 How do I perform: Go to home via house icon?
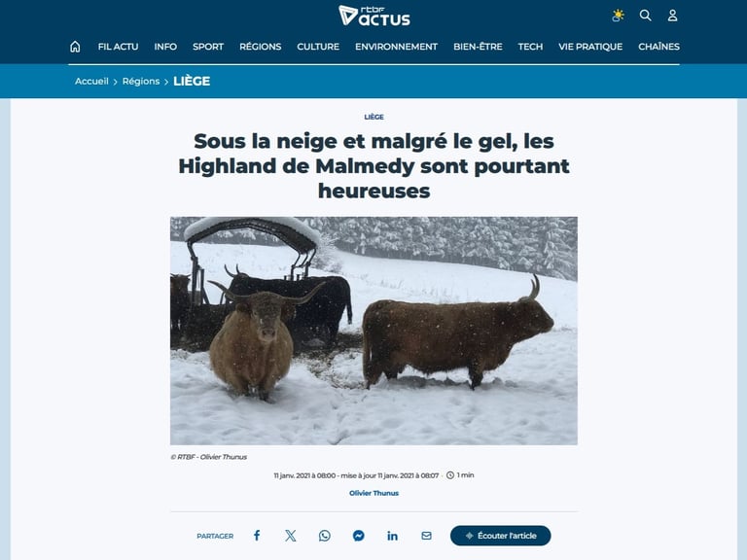75,47
